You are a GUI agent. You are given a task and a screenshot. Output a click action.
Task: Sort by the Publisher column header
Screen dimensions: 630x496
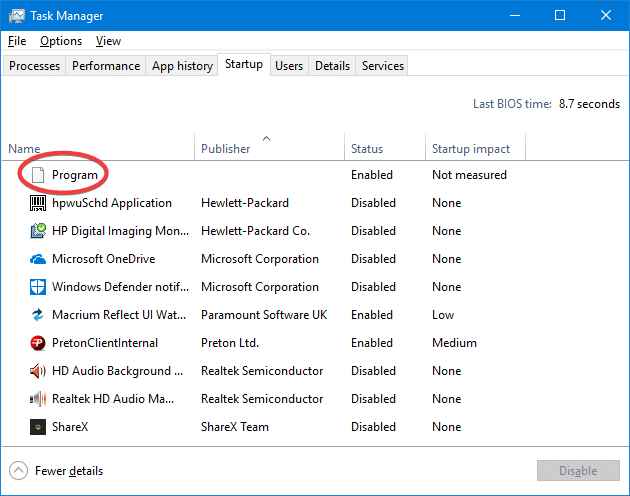coord(270,148)
